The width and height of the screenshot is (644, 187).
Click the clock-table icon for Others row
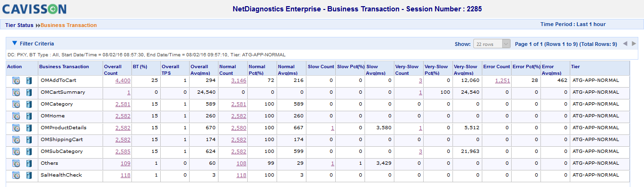[16, 164]
